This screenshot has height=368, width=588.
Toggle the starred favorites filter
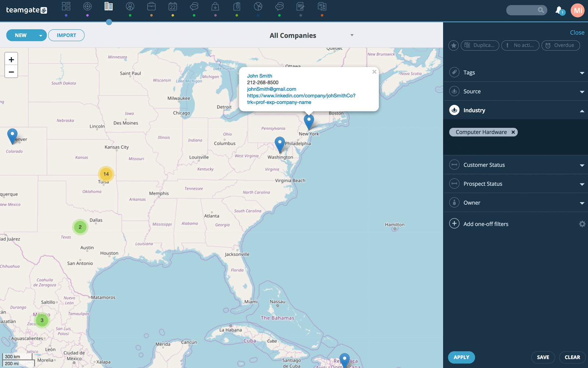coord(453,45)
